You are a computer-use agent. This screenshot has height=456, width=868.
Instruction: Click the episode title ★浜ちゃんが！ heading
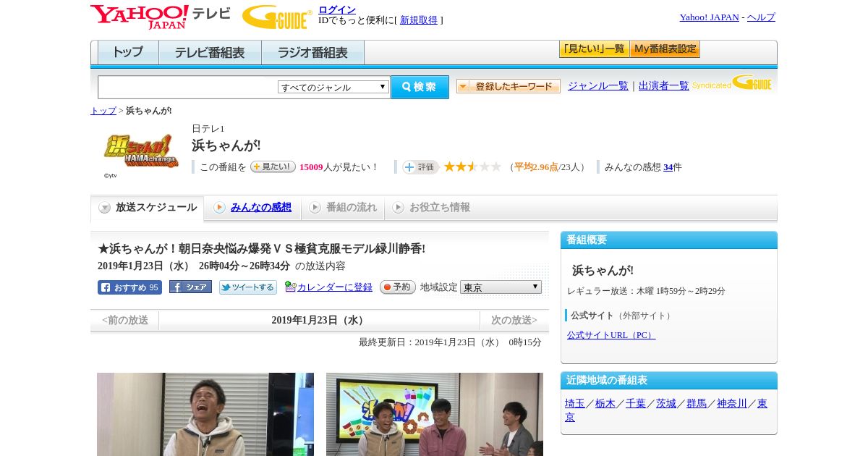coord(261,249)
